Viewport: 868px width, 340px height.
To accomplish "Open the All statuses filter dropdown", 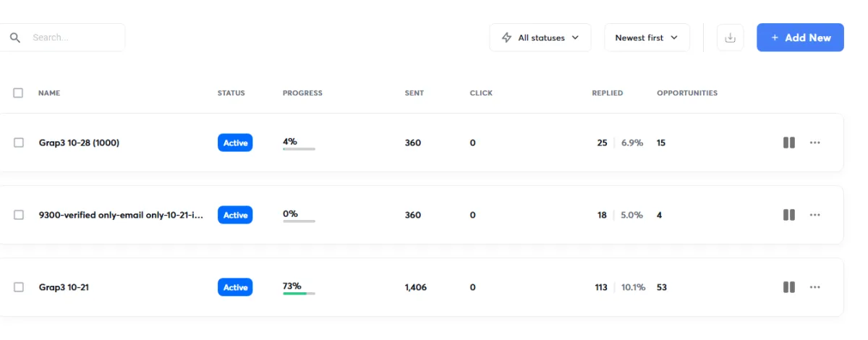I will coord(540,38).
